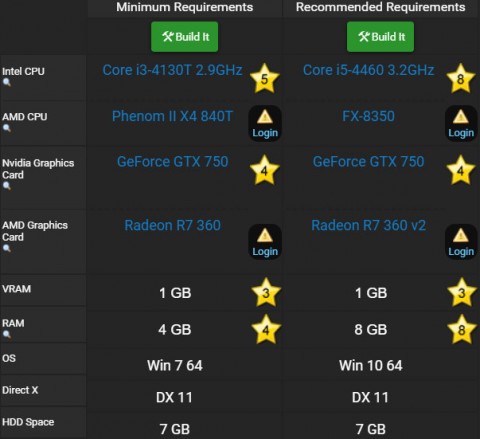Click the Login icon beside Radeon R7 360 v2
The height and width of the screenshot is (439, 480).
[461, 242]
